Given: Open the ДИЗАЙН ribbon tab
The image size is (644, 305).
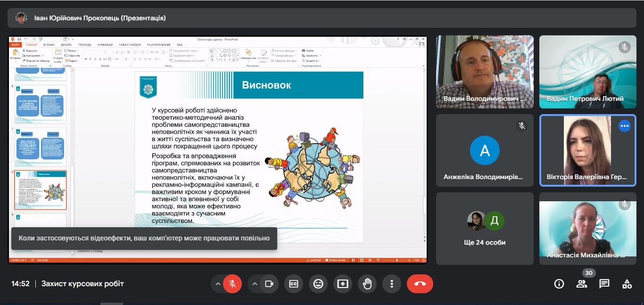Looking at the screenshot, I should (66, 45).
